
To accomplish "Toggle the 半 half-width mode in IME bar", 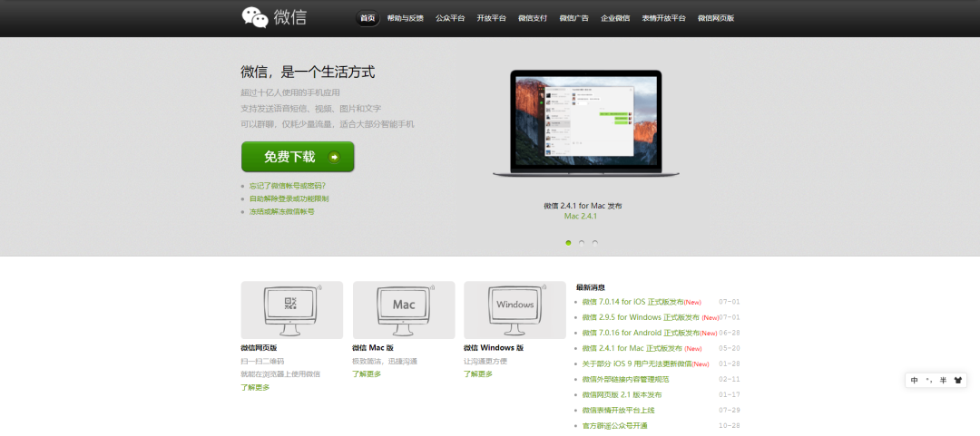I will [x=943, y=381].
